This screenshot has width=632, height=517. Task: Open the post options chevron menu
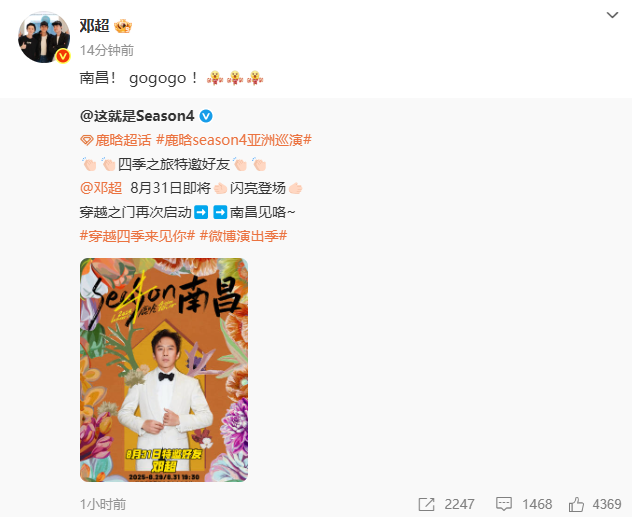coord(612,15)
